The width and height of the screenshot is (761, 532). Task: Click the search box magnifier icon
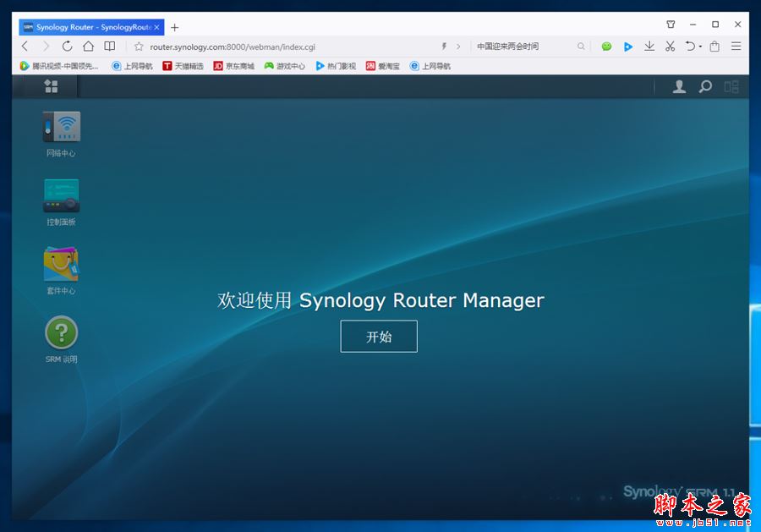[x=581, y=47]
